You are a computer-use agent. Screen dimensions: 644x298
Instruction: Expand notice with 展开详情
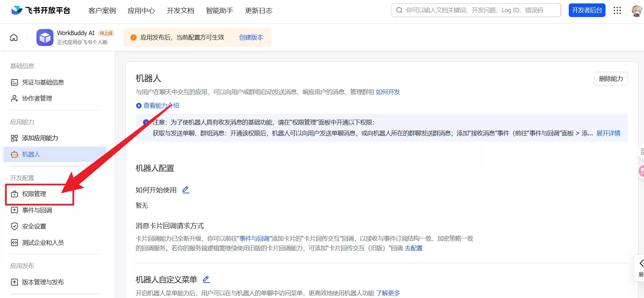click(x=608, y=133)
